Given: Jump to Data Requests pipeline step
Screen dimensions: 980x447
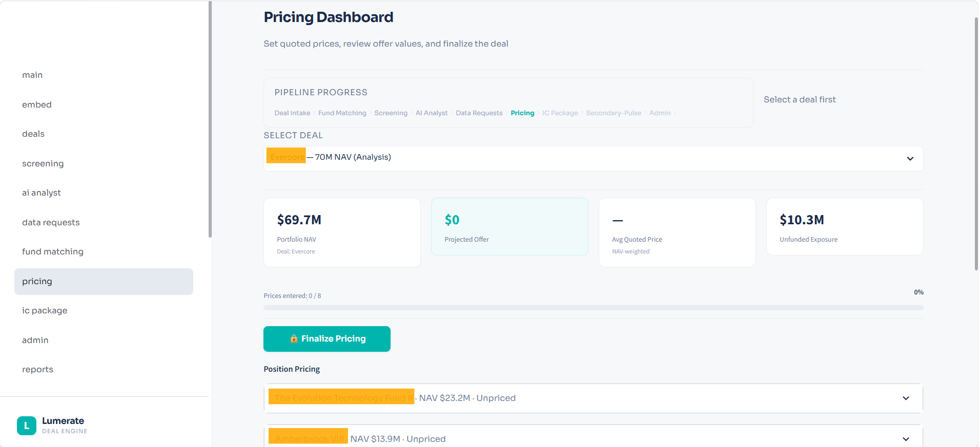Looking at the screenshot, I should [479, 113].
